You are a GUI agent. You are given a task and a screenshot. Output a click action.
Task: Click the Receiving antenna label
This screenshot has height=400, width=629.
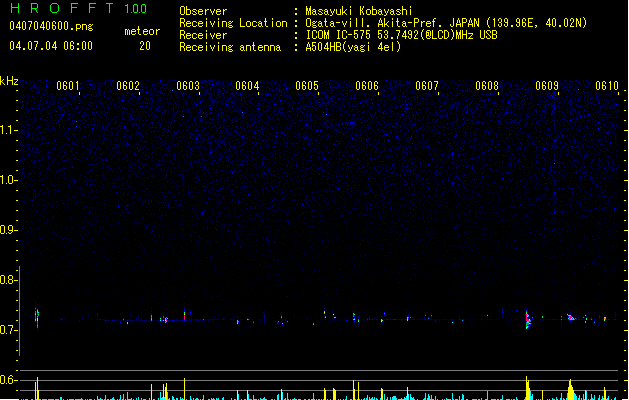coord(230,47)
